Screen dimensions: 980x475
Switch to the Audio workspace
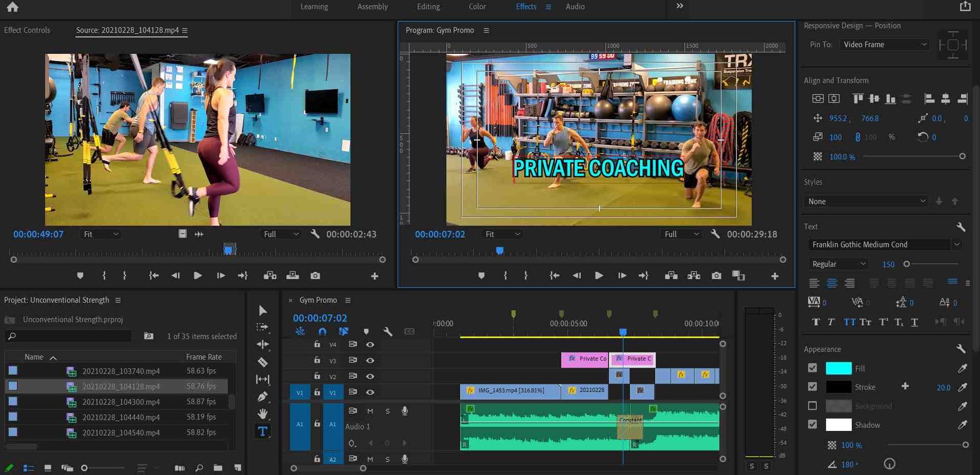pyautogui.click(x=575, y=7)
